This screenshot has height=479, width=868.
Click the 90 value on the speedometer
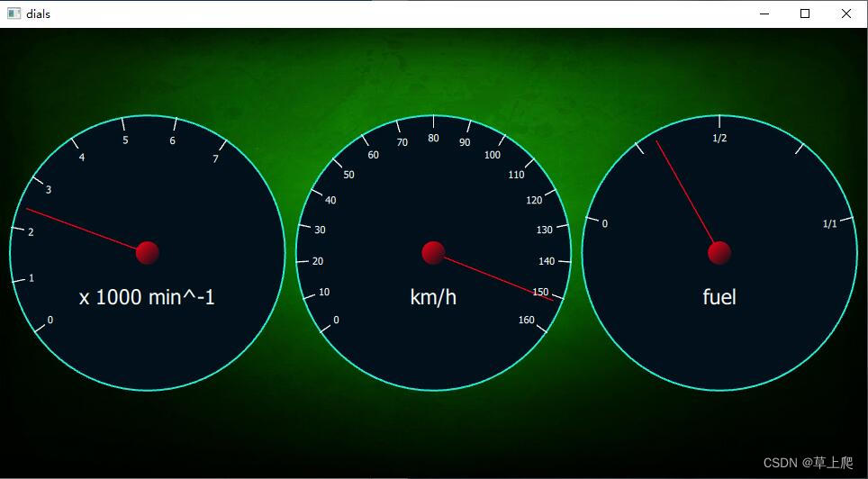click(x=465, y=142)
